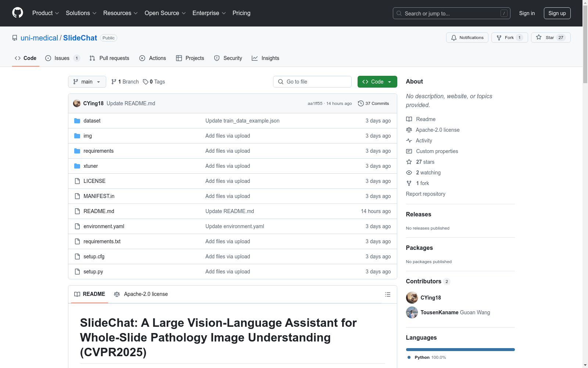Open commit message 'Update train_data_example.json'

click(x=243, y=121)
